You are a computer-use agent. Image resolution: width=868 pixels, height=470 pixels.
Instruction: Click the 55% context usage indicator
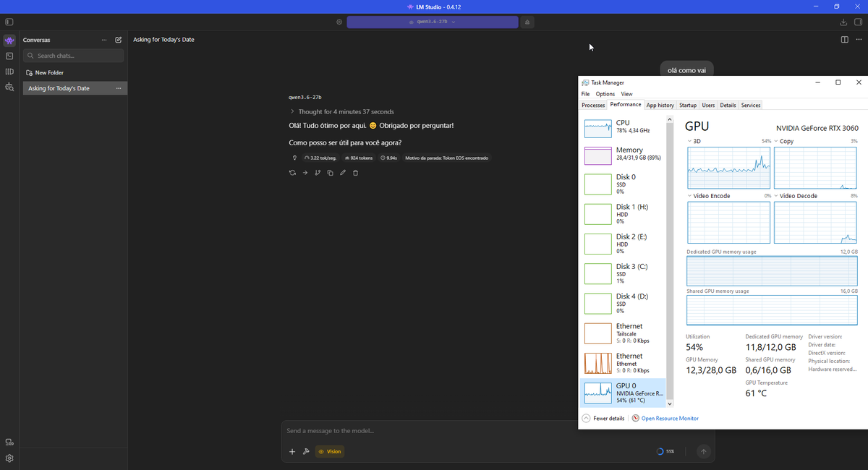click(665, 451)
